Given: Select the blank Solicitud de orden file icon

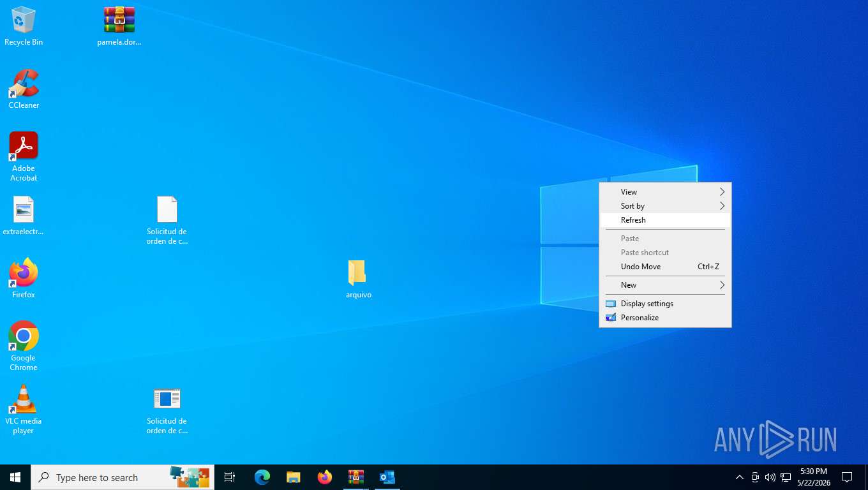Looking at the screenshot, I should [x=167, y=221].
